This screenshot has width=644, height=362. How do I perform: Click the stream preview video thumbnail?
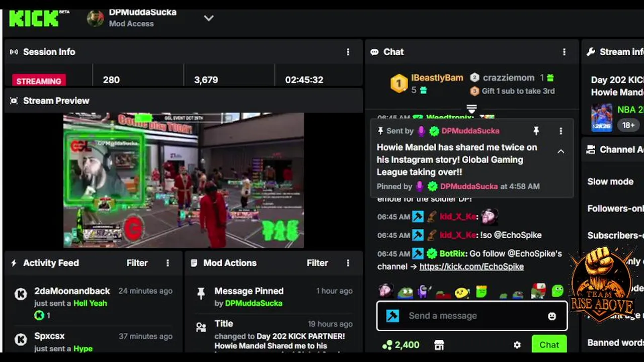(183, 180)
